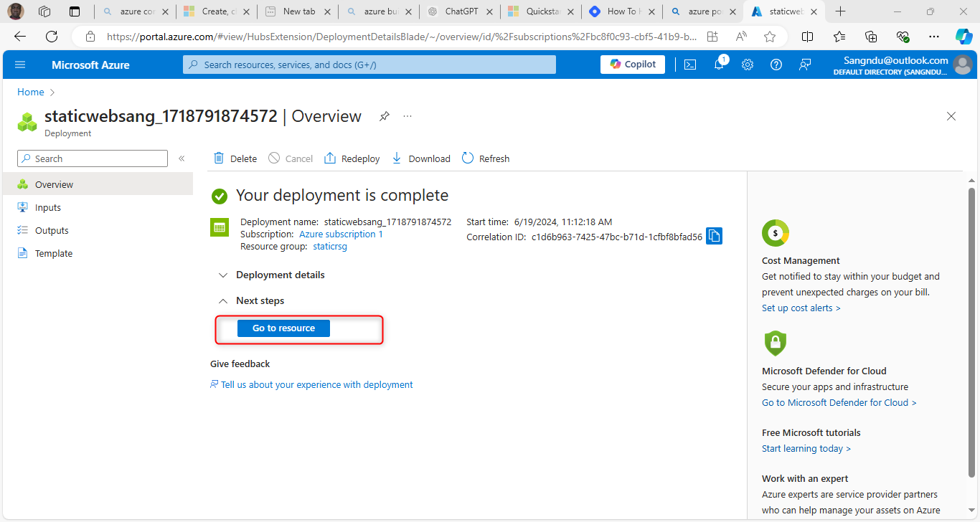
Task: View site information lock icon
Action: pos(90,37)
